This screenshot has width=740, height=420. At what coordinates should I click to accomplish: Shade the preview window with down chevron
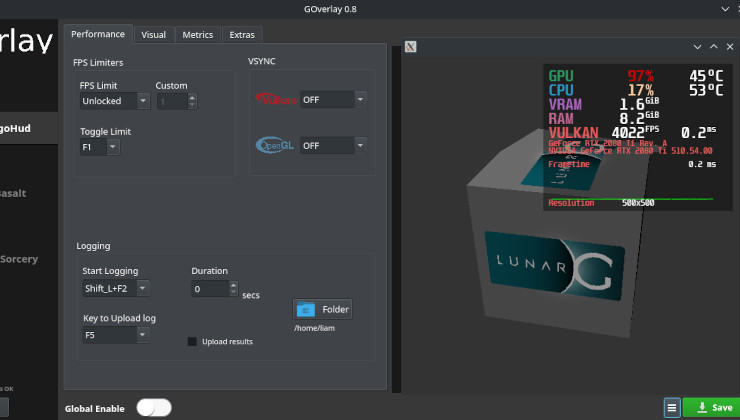click(697, 47)
